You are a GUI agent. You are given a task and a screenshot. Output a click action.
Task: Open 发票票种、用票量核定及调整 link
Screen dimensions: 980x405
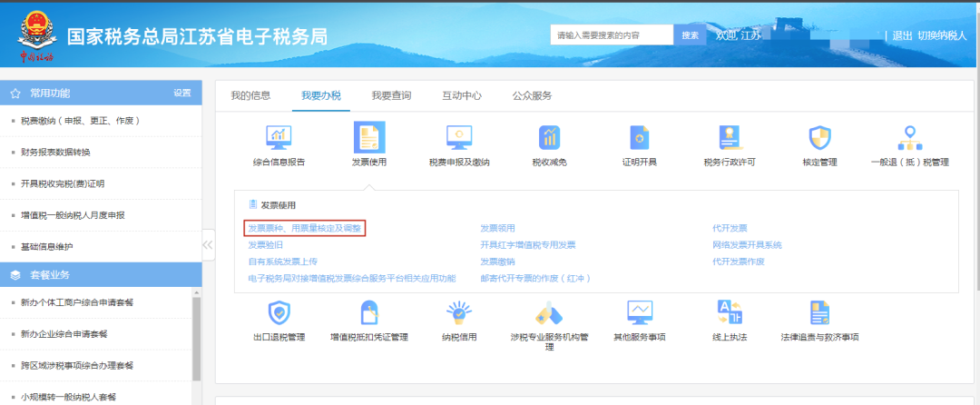pos(304,228)
